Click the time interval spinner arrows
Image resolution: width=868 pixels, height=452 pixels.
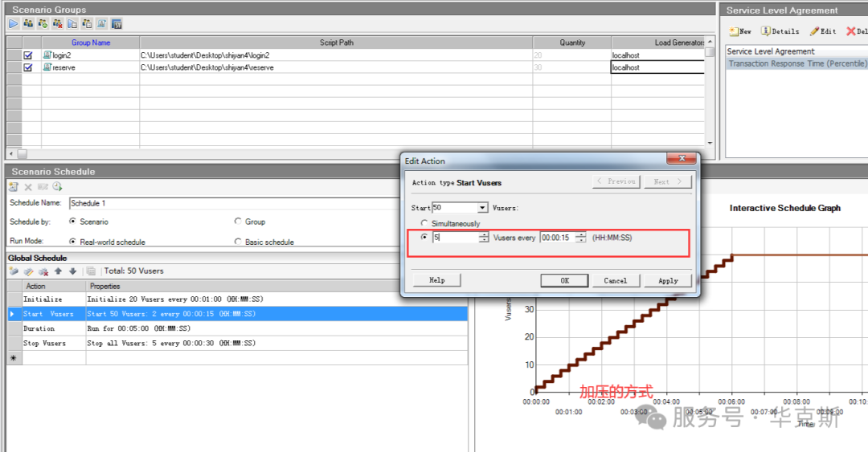pos(581,238)
